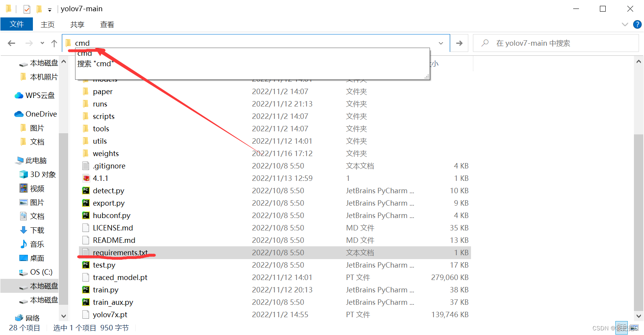Click the Forward navigation arrow
The width and height of the screenshot is (644, 335).
29,43
